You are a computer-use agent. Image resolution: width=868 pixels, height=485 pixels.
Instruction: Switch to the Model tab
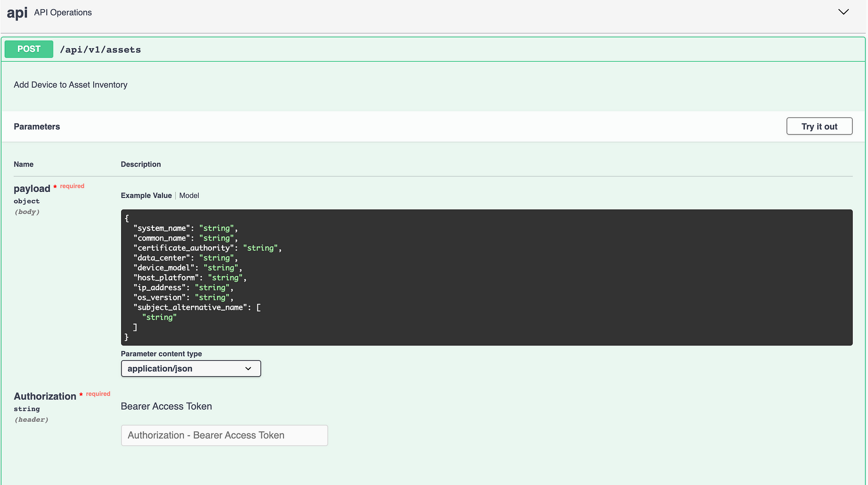pyautogui.click(x=189, y=195)
